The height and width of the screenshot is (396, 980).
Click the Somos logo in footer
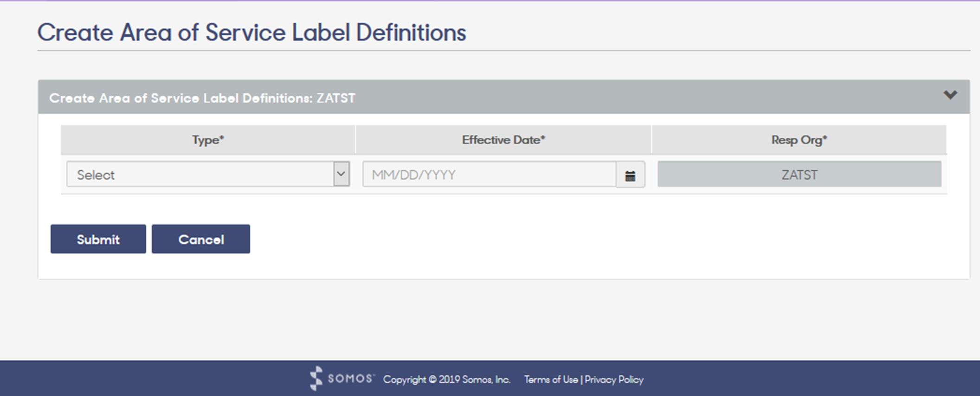342,378
